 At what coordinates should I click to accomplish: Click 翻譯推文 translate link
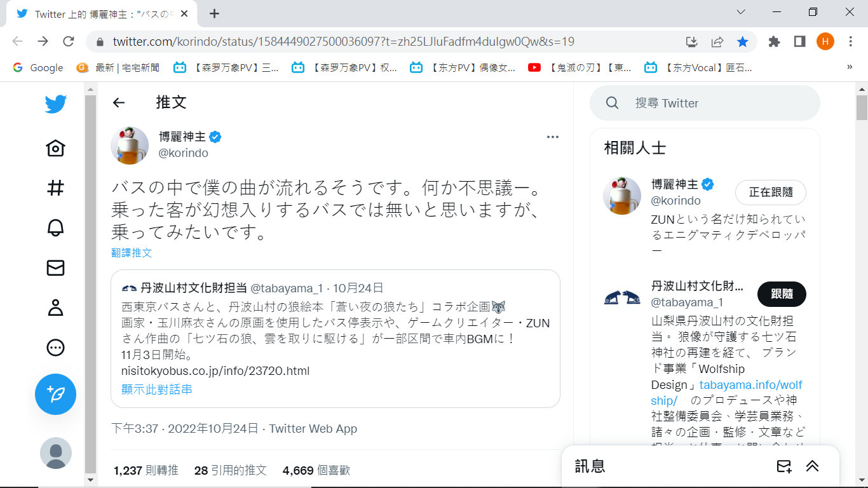pyautogui.click(x=132, y=253)
